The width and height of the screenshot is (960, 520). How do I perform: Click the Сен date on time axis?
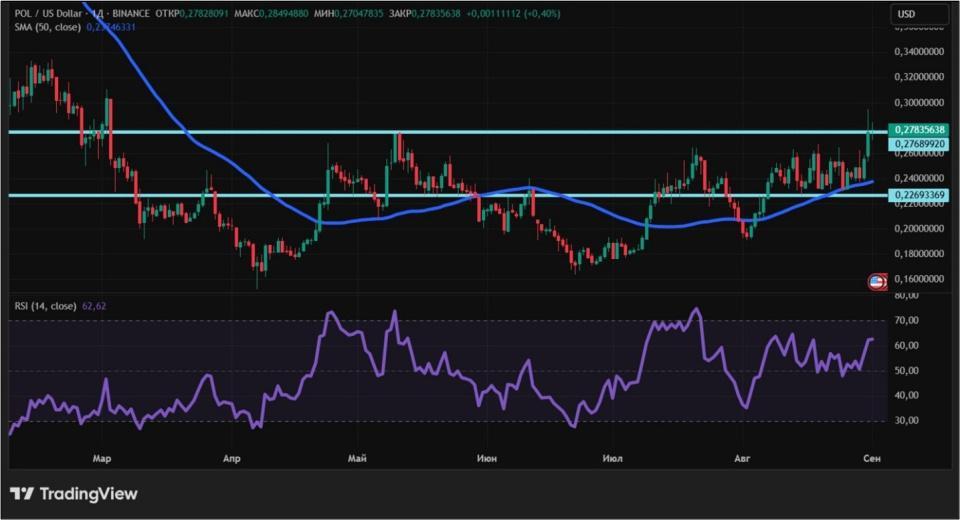872,458
